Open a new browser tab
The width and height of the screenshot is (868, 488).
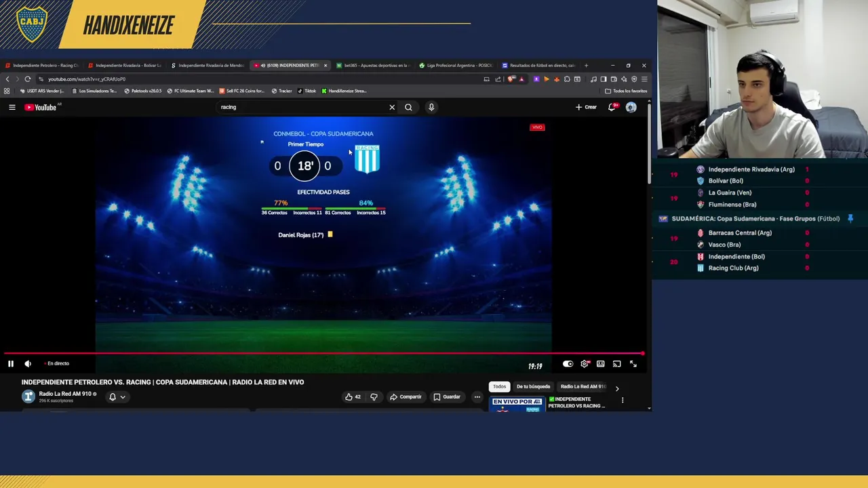tap(586, 66)
